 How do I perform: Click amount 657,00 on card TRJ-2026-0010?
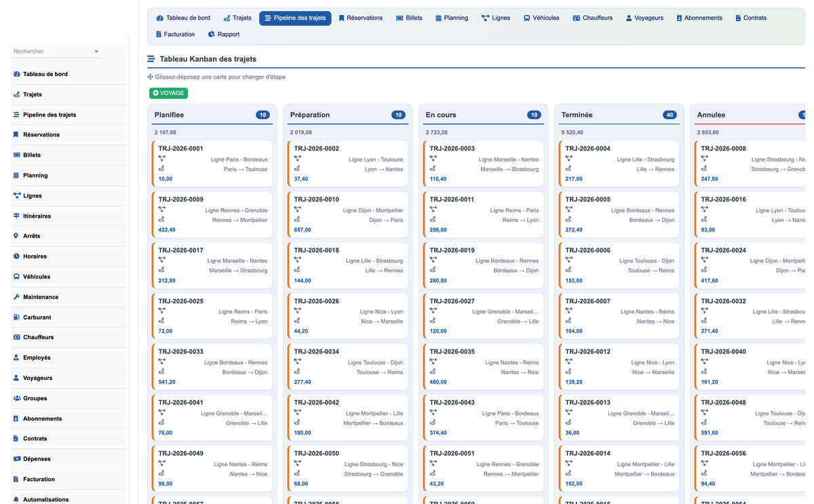coord(303,230)
